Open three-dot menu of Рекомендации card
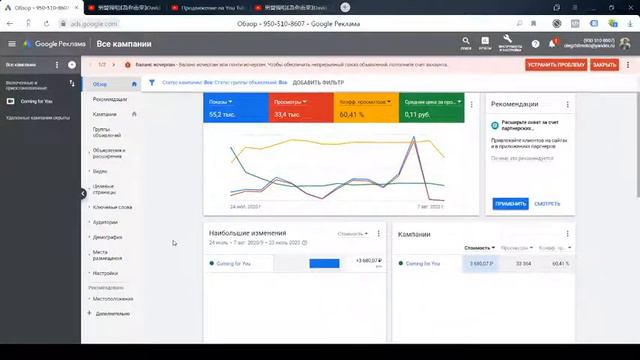This screenshot has width=640, height=360. tap(567, 104)
